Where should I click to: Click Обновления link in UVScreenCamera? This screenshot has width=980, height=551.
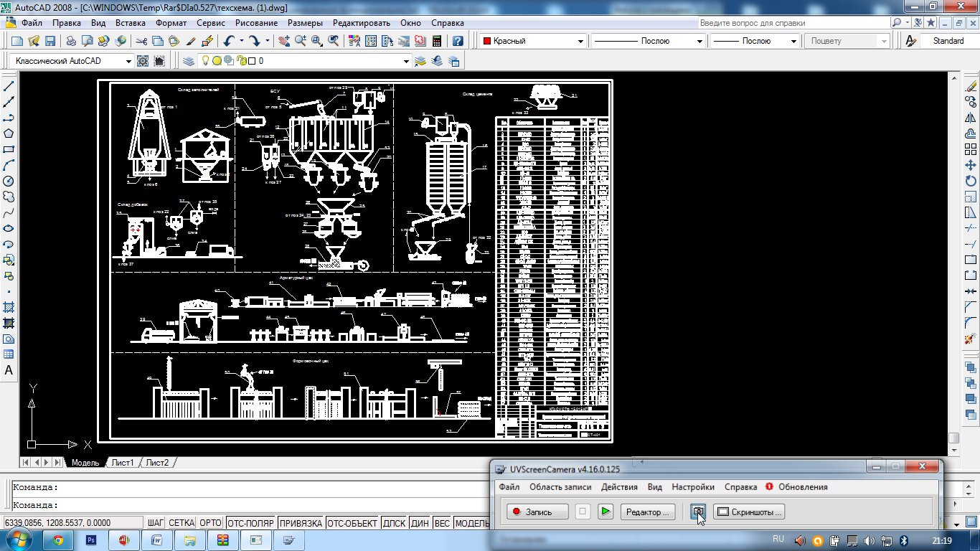point(803,486)
